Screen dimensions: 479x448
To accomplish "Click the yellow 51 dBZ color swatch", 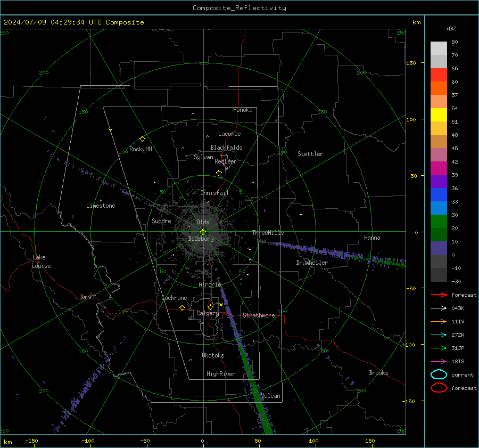I will click(x=439, y=115).
